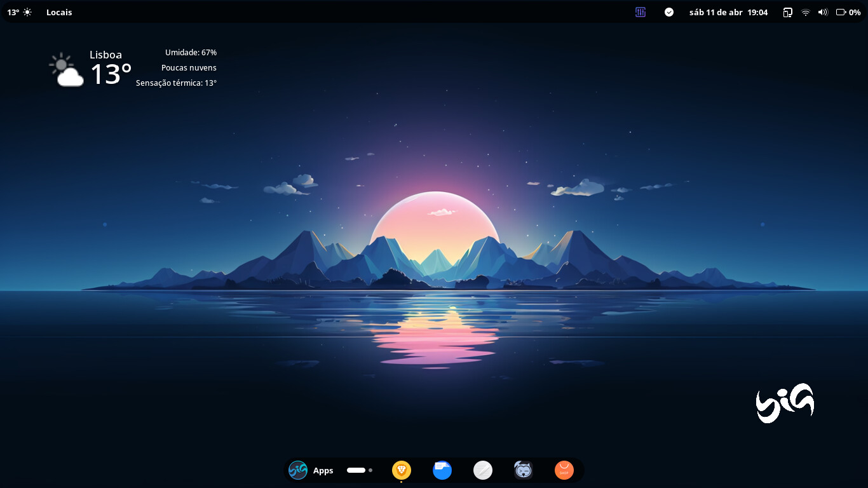Launch the blue file manager icon

point(442,470)
